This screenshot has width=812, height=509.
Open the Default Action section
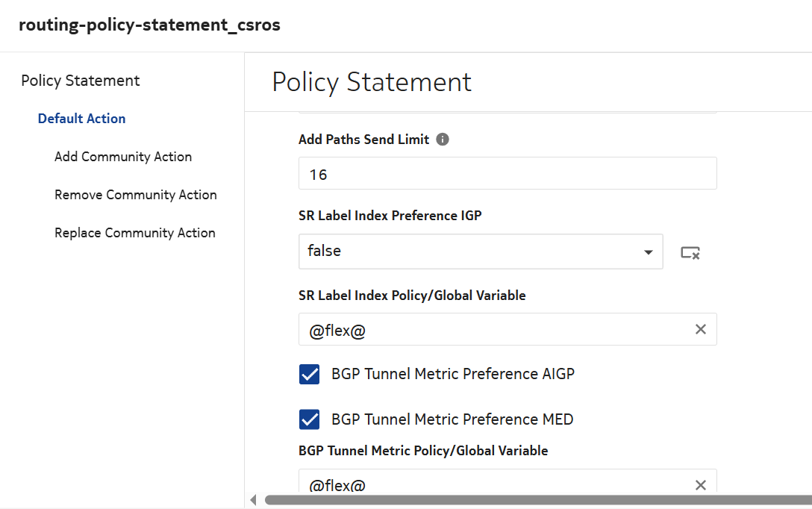point(81,119)
